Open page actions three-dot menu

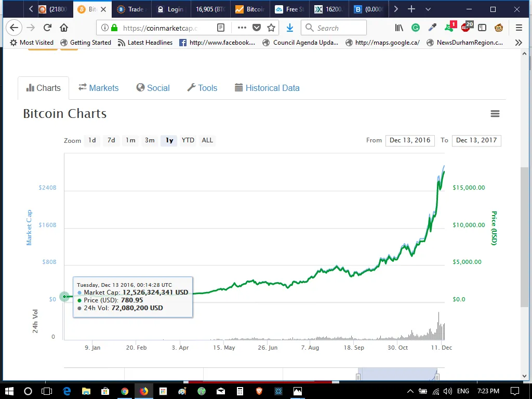(x=242, y=28)
